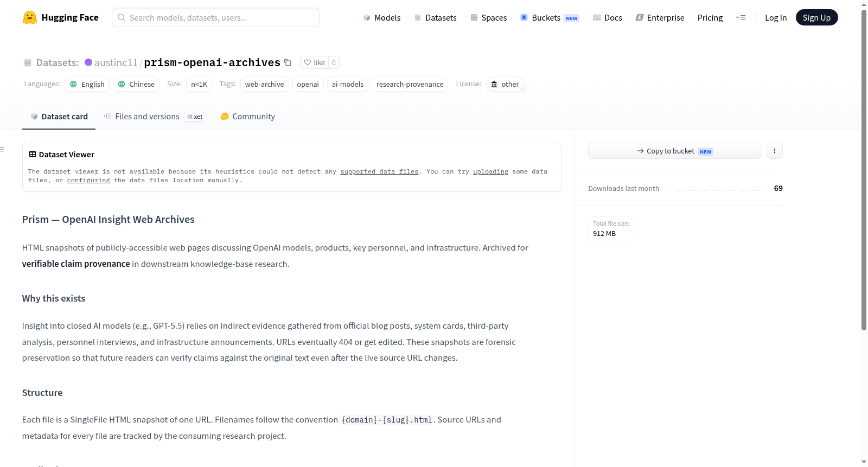Screen dimensions: 868x467
Task: Toggle the table of contents sidebar icon
Action: pos(3,149)
